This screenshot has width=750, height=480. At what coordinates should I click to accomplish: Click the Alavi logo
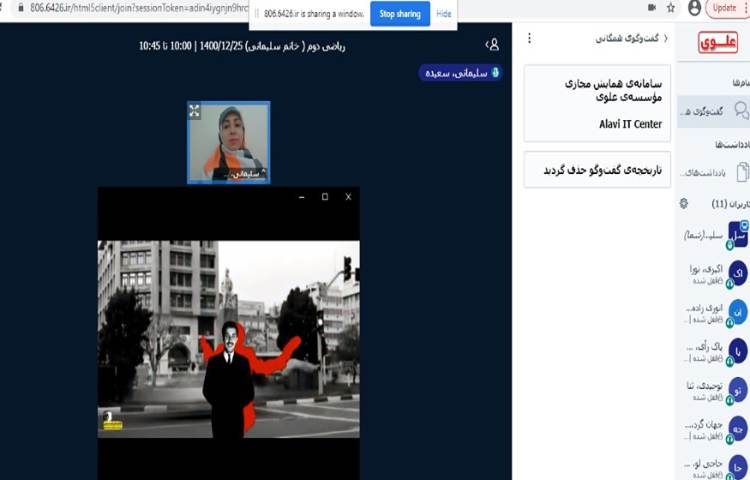point(717,43)
